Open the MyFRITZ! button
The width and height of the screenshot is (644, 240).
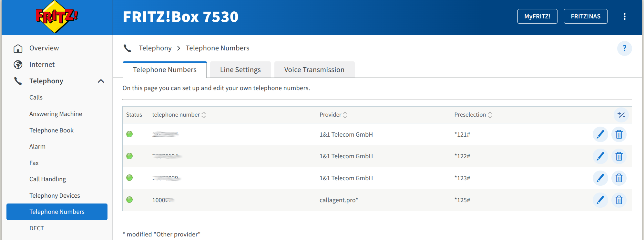(x=537, y=16)
